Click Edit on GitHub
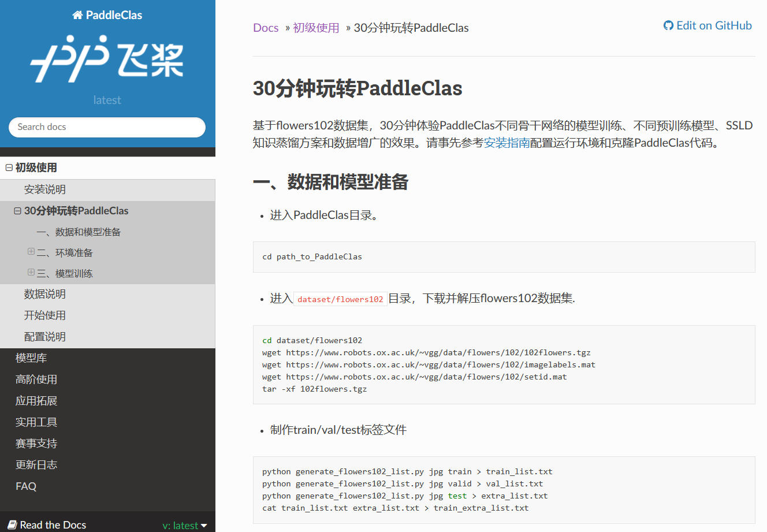767x532 pixels. tap(713, 25)
